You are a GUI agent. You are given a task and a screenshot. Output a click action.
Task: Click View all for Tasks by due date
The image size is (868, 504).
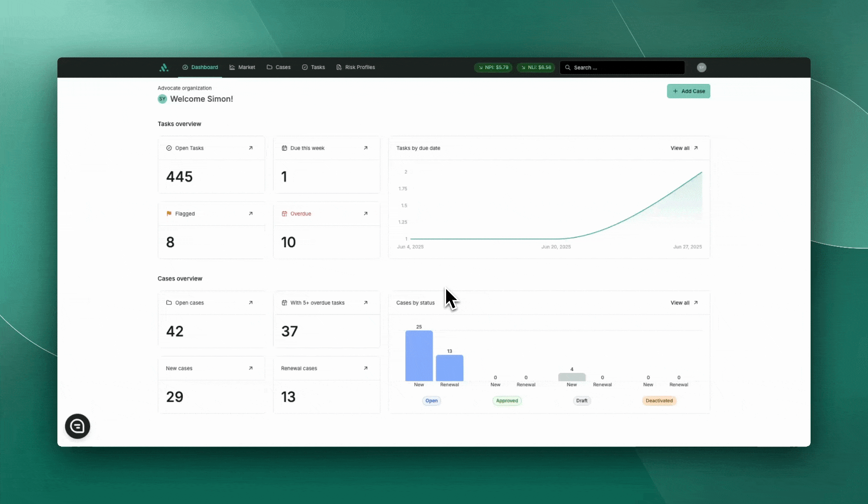(684, 148)
